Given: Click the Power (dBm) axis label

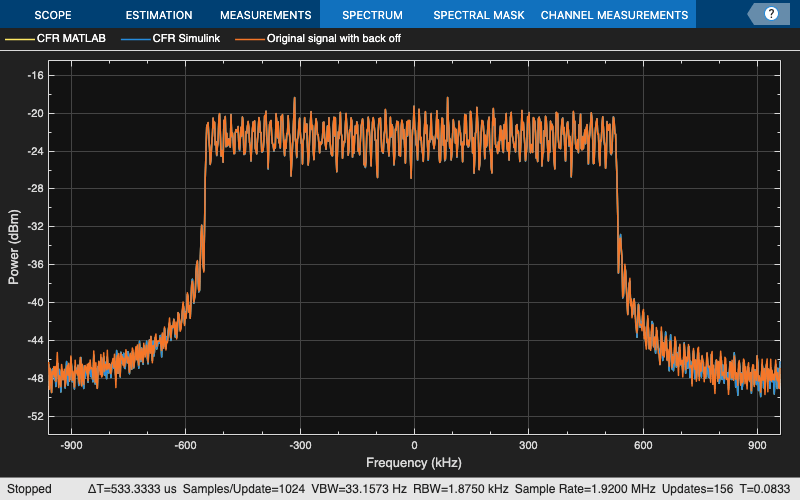Looking at the screenshot, I should tap(14, 247).
